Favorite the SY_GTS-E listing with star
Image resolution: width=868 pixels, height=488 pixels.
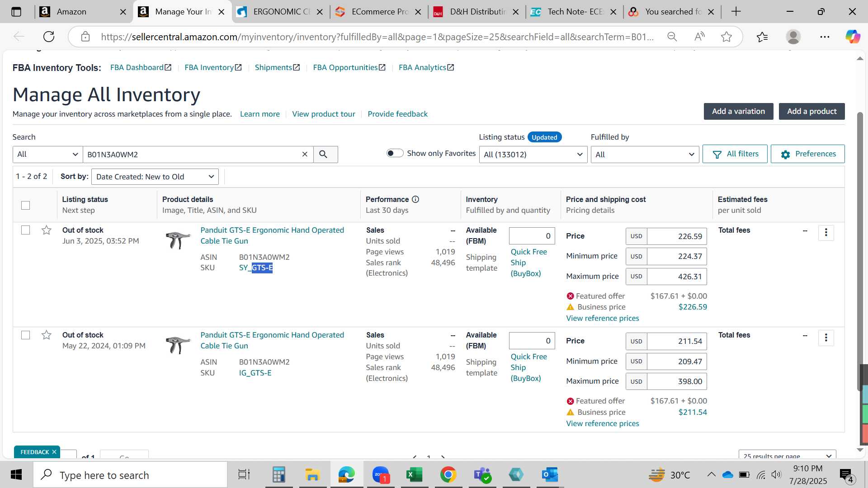46,230
